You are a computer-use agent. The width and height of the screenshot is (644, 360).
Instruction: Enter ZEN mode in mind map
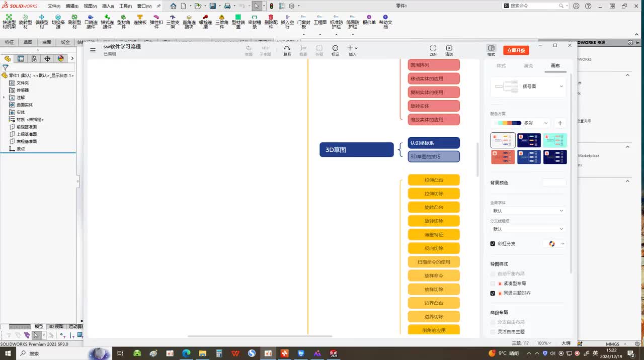(x=433, y=50)
